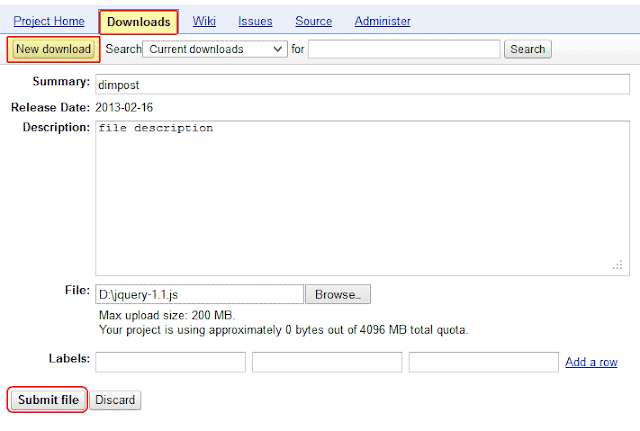Submit the file upload

click(48, 400)
